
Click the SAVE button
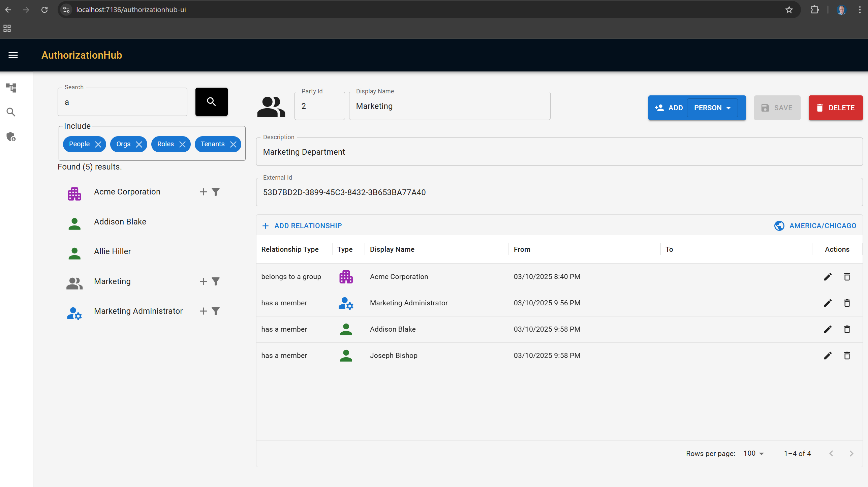(x=777, y=108)
